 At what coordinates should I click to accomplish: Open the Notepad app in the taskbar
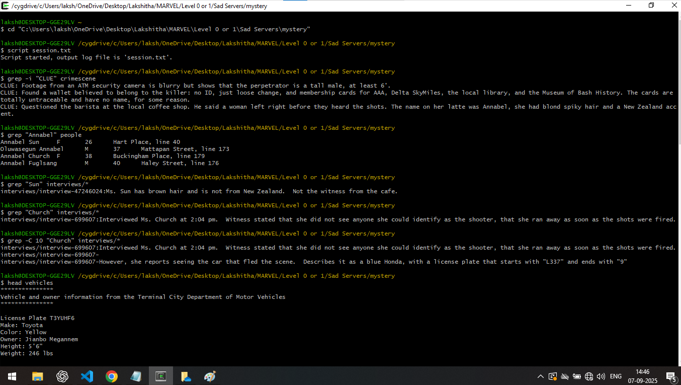(x=136, y=376)
